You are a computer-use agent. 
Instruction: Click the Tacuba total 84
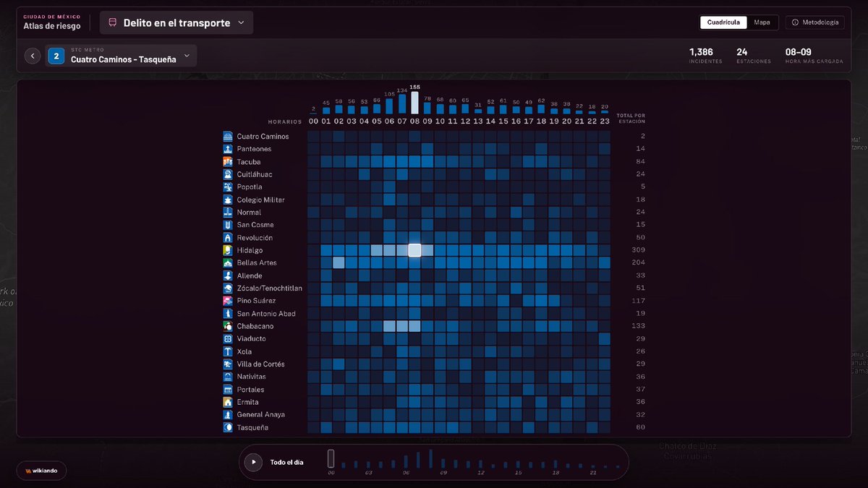(640, 162)
